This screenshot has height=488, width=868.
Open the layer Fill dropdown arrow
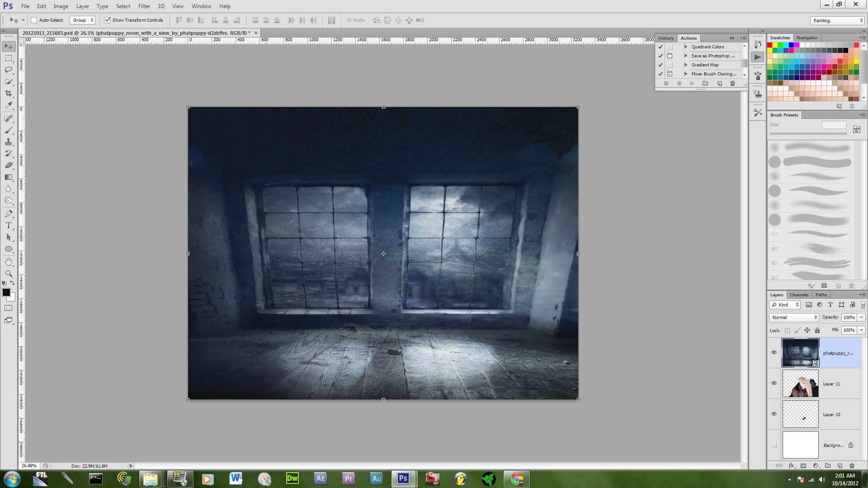861,330
